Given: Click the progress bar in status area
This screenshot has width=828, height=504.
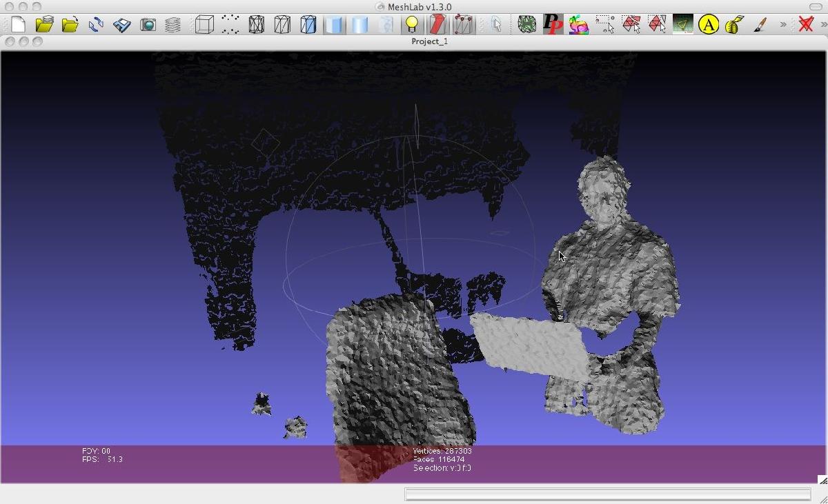Looking at the screenshot, I should 607,494.
